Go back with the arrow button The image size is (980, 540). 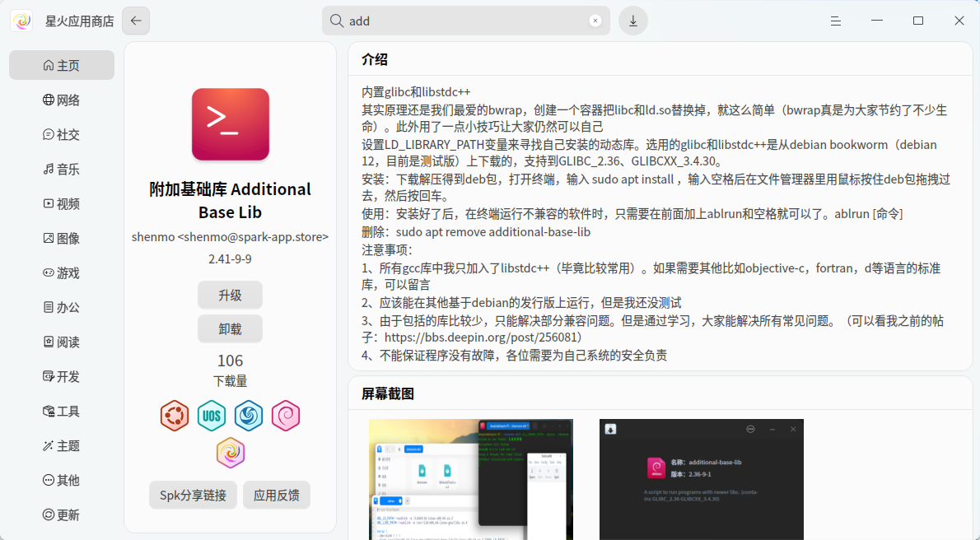coord(136,21)
